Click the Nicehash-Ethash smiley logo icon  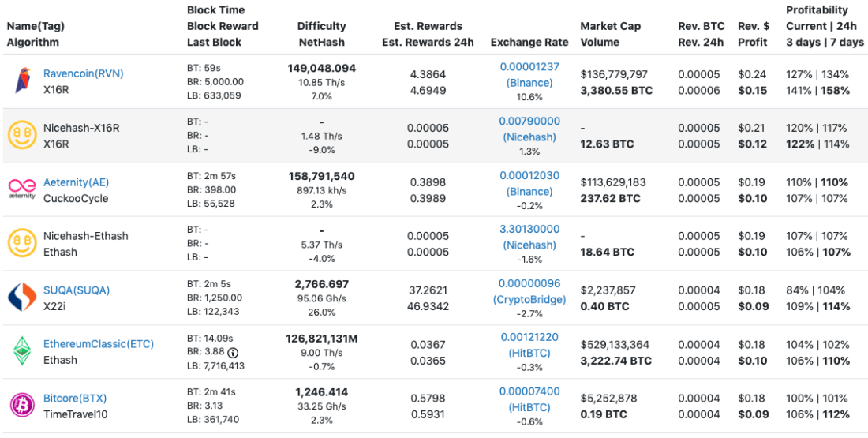coord(22,243)
